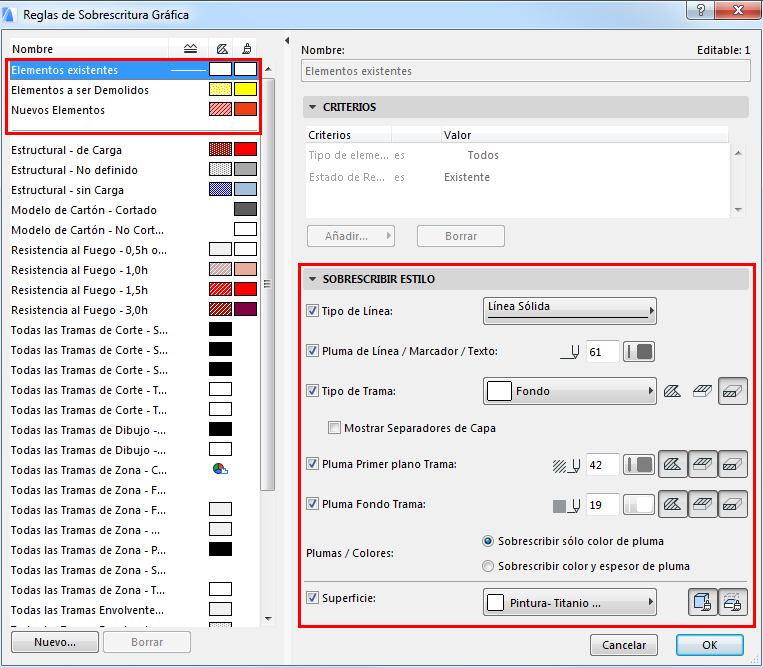Click the Pluma Primer plano Trama pen number field
This screenshot has height=668, width=763.
(602, 465)
